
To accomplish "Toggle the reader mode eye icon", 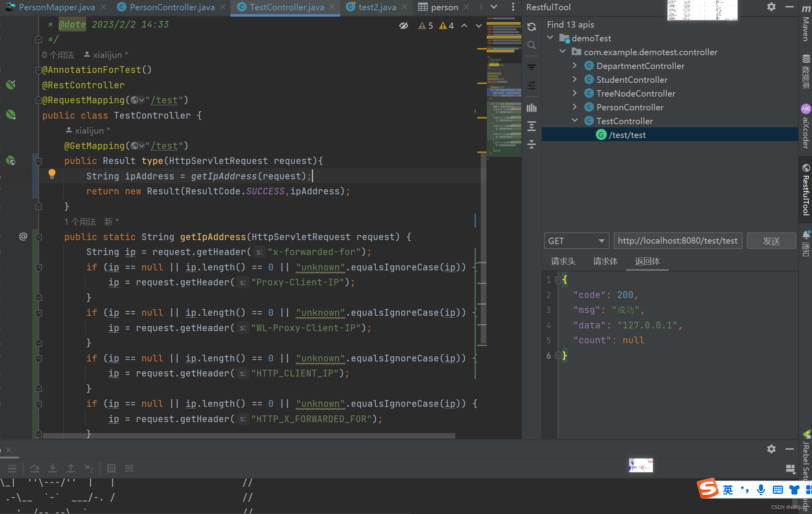I will 404,26.
